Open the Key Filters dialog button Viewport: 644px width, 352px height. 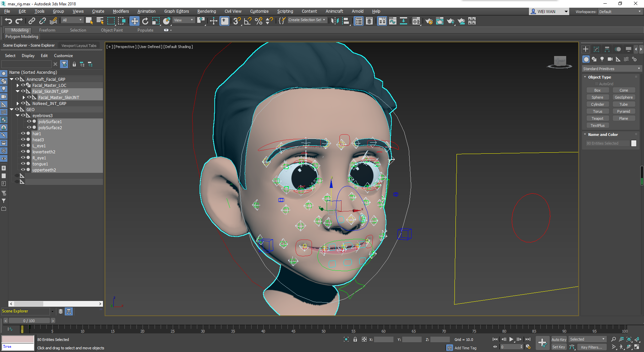pyautogui.click(x=592, y=347)
